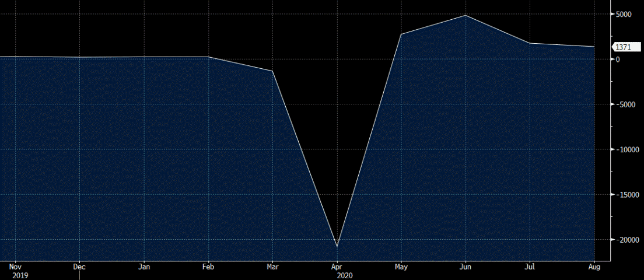The width and height of the screenshot is (644, 280).
Task: Select the Apr label on time axis
Action: tap(337, 267)
